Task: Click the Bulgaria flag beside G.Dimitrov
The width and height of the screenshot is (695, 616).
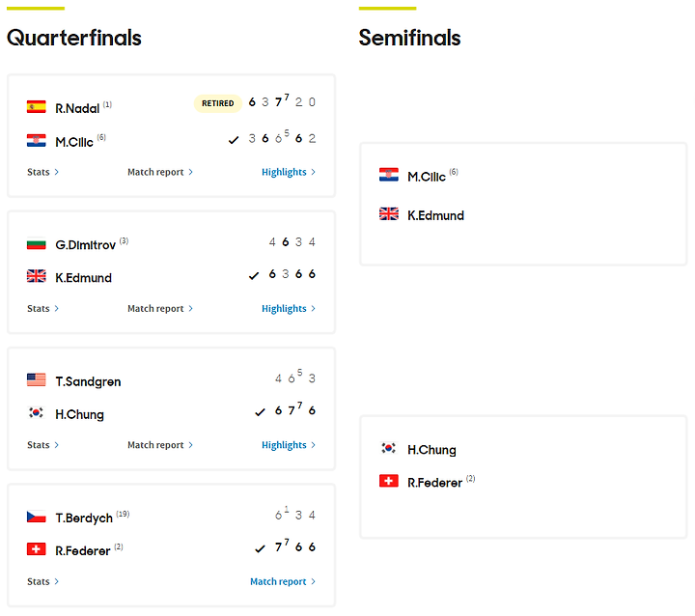Action: tap(36, 243)
